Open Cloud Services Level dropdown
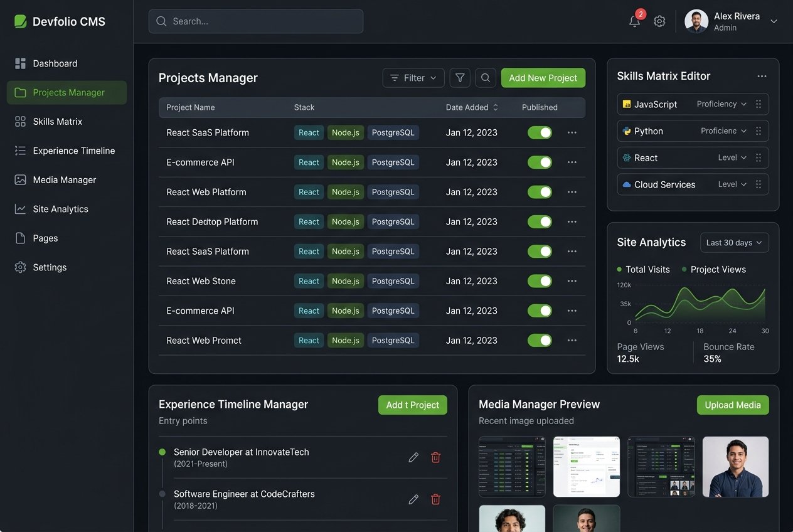Image resolution: width=793 pixels, height=532 pixels. click(x=733, y=184)
